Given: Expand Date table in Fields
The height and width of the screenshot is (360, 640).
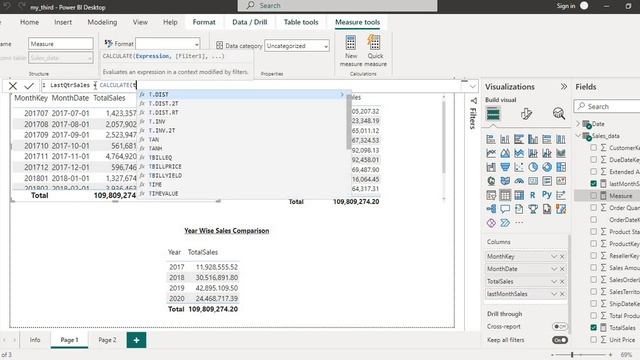Looking at the screenshot, I should (x=578, y=124).
